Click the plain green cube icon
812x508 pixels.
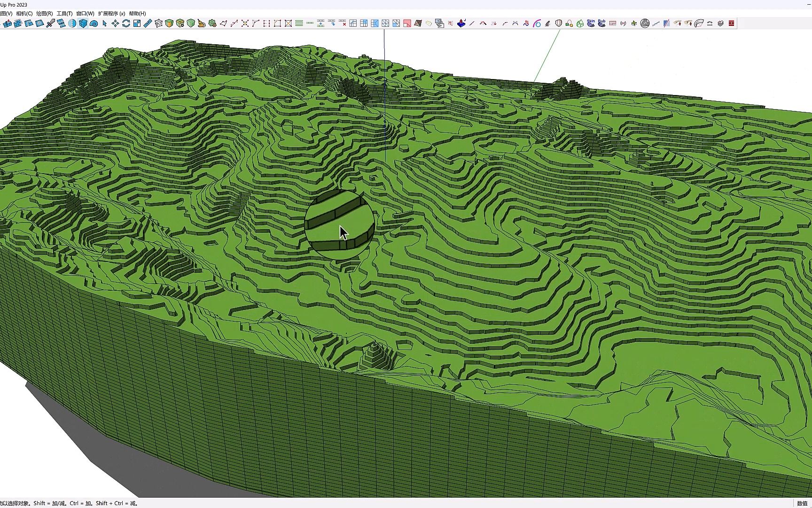pyautogui.click(x=191, y=23)
